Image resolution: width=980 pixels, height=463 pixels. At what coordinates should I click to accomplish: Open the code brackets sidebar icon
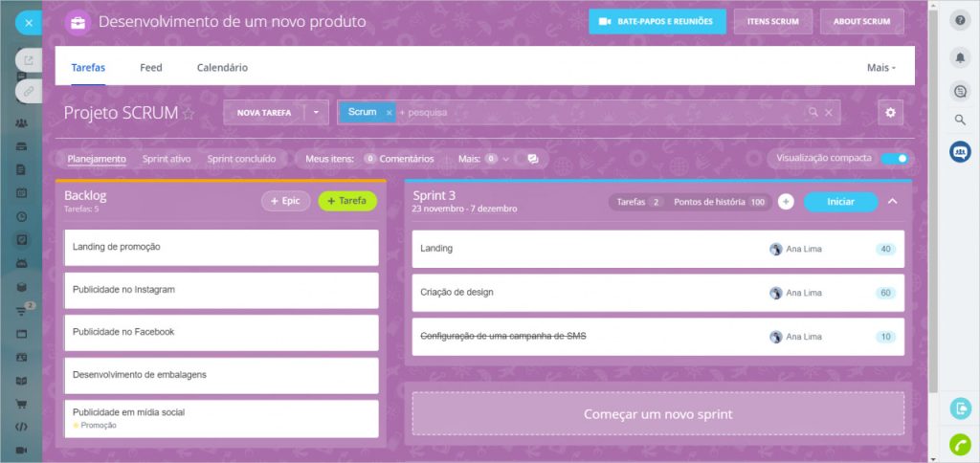[x=21, y=428]
